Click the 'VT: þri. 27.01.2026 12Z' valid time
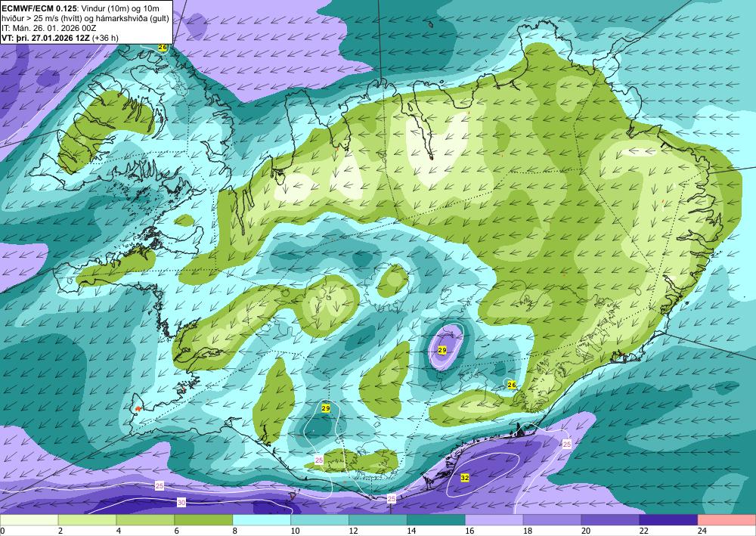The width and height of the screenshot is (756, 536). [x=45, y=38]
